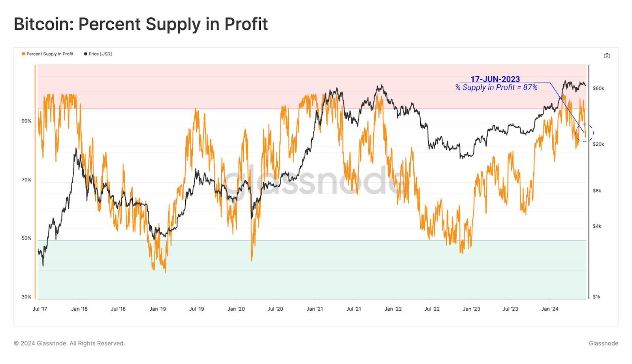Screen dimensions: 632x364
Task: Toggle the Price [USD] legend entry
Action: pyautogui.click(x=98, y=54)
